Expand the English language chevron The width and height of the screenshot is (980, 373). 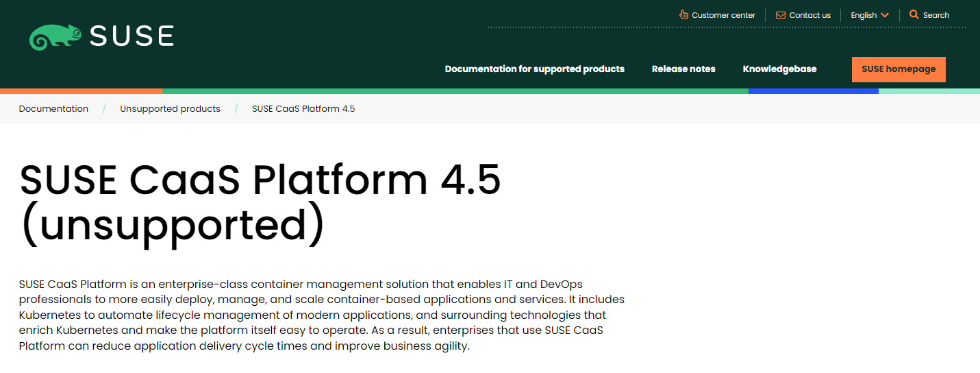[885, 15]
